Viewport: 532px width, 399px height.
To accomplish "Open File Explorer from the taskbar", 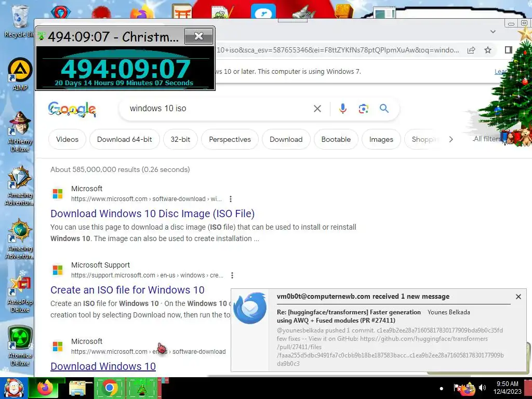I will 77,388.
